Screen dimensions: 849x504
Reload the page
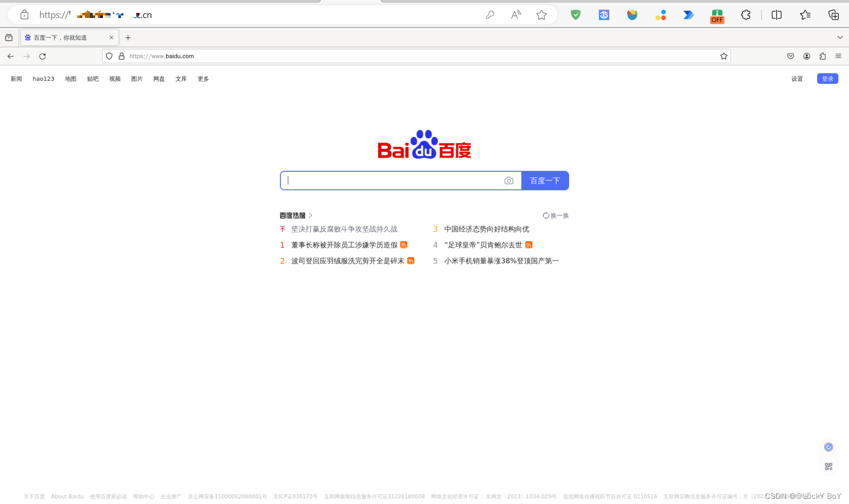coord(43,56)
